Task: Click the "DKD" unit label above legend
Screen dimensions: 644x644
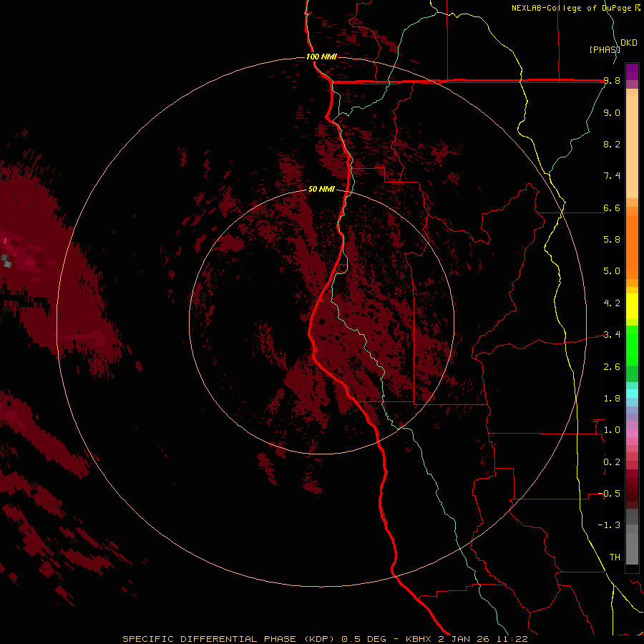Action: pos(629,43)
